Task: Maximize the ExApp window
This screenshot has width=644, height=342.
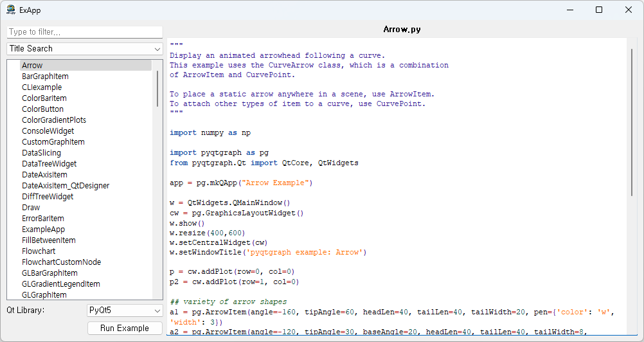Action: (599, 10)
